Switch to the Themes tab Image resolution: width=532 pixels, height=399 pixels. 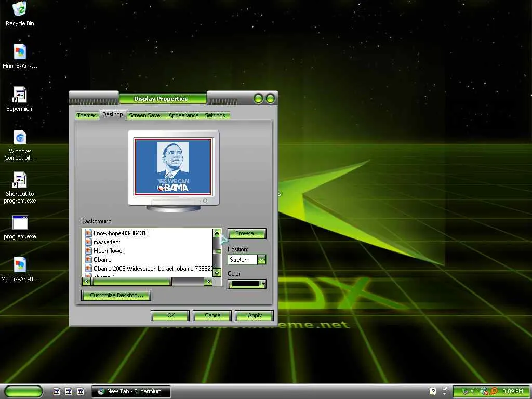point(87,115)
